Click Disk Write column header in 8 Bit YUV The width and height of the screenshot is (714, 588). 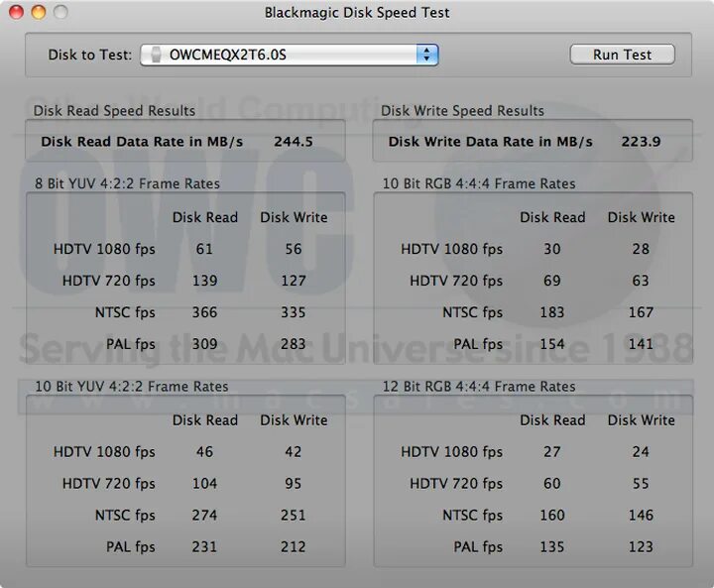tap(294, 217)
